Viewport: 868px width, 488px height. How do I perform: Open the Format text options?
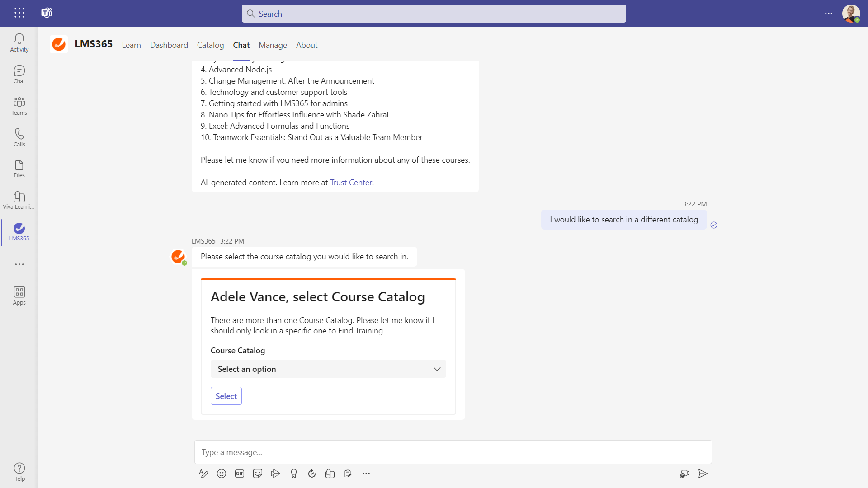(203, 474)
